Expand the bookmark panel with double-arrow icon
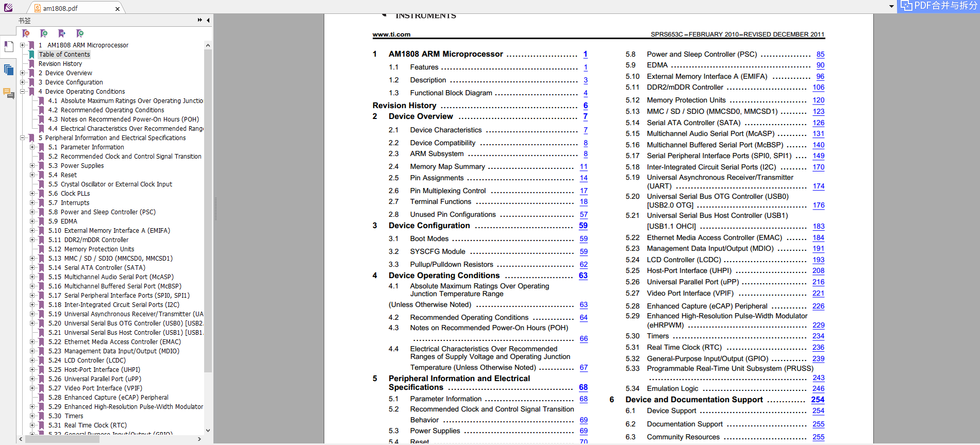 click(200, 20)
